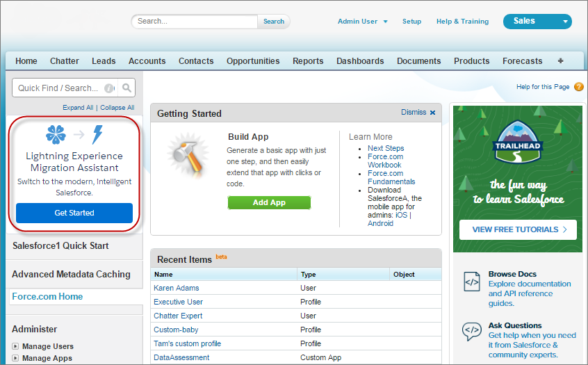Open the Opportunities tab

tap(253, 60)
